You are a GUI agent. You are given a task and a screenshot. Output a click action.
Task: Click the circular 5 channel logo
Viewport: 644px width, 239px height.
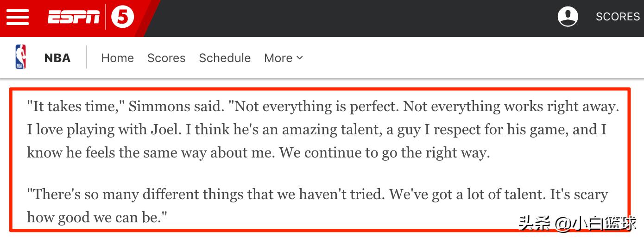[122, 18]
